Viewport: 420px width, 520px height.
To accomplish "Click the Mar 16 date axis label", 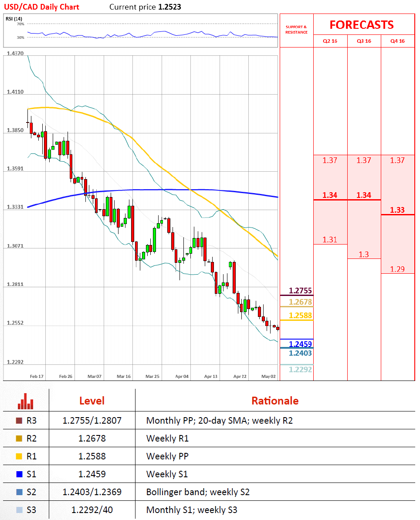I will 124,377.
